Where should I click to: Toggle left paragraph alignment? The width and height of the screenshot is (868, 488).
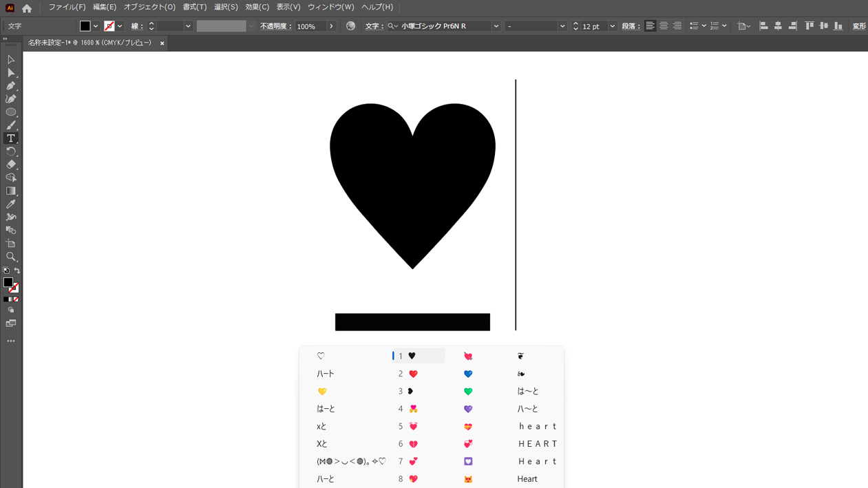tap(650, 25)
